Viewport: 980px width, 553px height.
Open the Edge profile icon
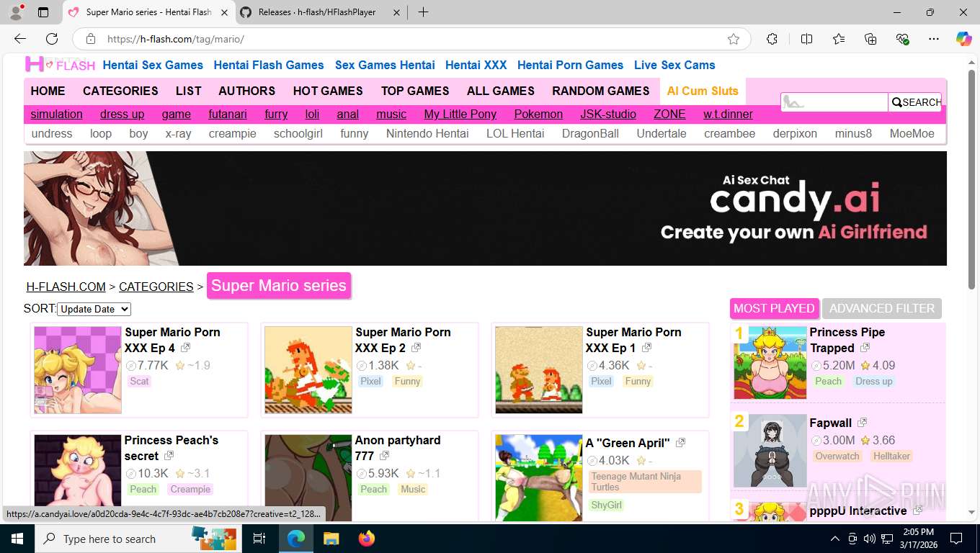[17, 12]
